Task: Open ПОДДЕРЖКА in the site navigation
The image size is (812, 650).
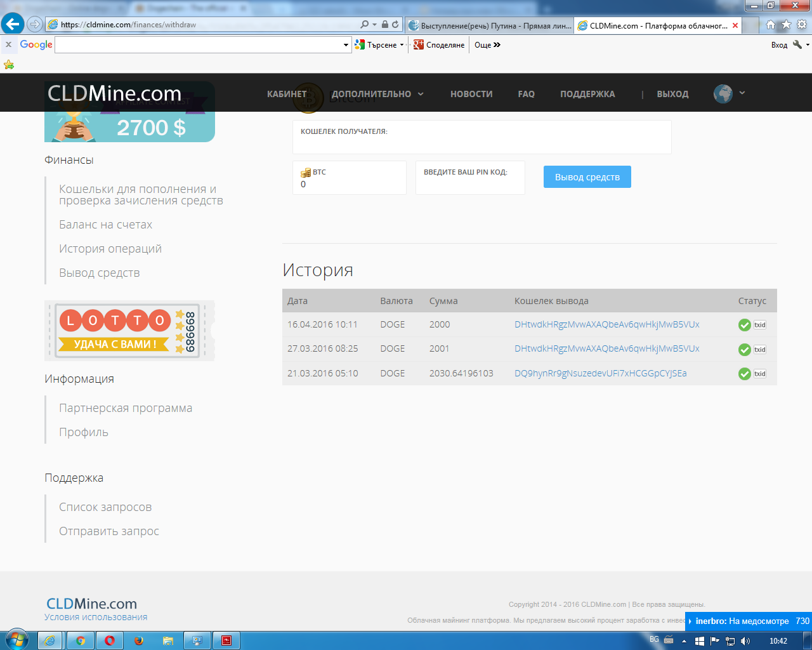Action: pos(587,94)
